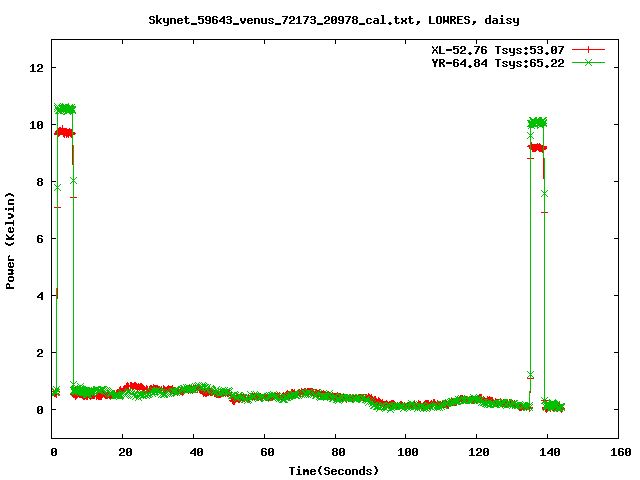Click the y-axis tick label 4

point(40,296)
